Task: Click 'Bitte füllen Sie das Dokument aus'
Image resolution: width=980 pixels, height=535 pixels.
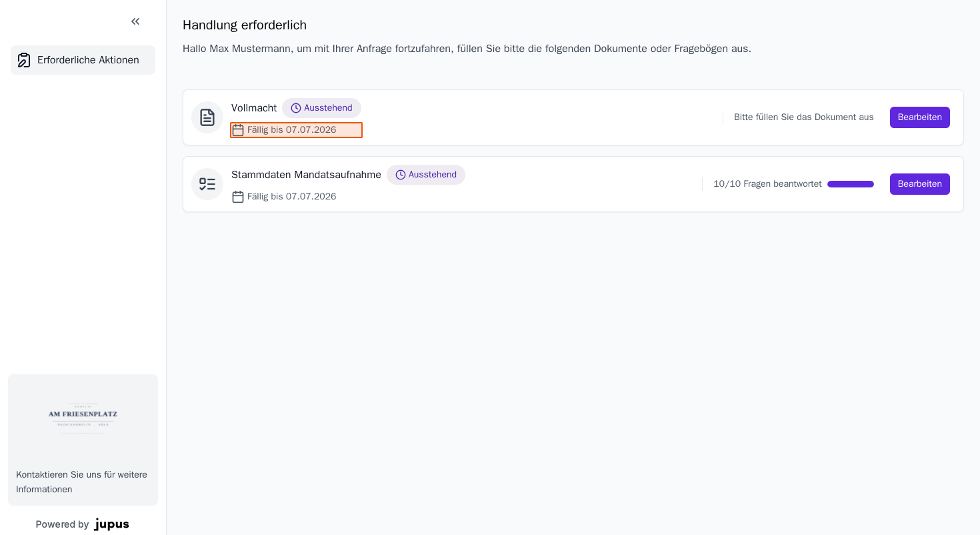Action: [804, 117]
